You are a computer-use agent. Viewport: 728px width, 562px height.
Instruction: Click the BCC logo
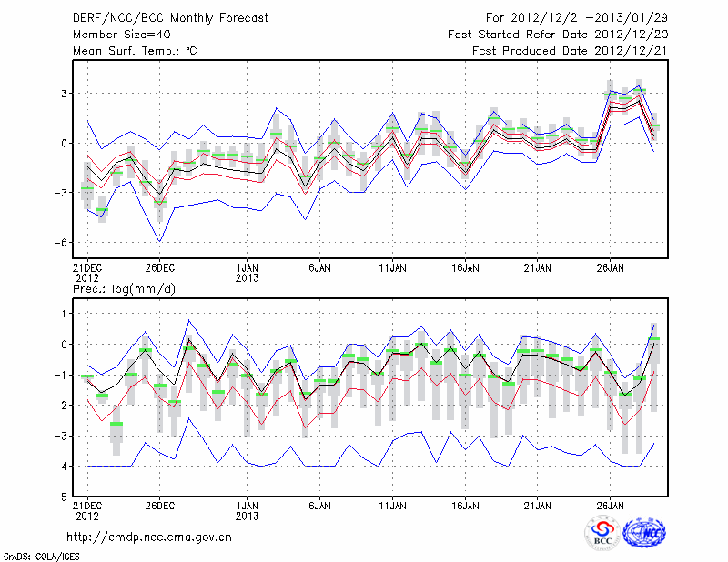[602, 533]
